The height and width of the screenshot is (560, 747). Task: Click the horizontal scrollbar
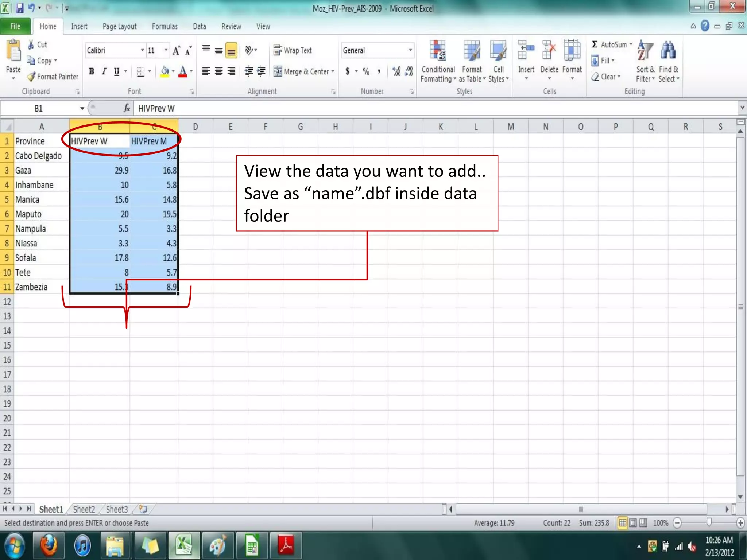(581, 509)
